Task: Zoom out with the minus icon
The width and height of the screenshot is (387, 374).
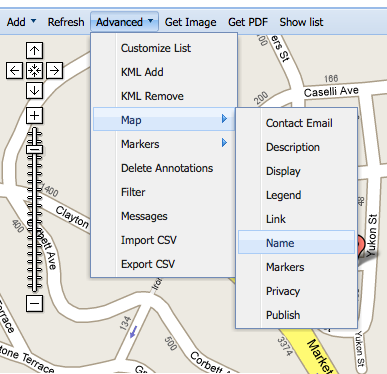Action: click(x=34, y=303)
